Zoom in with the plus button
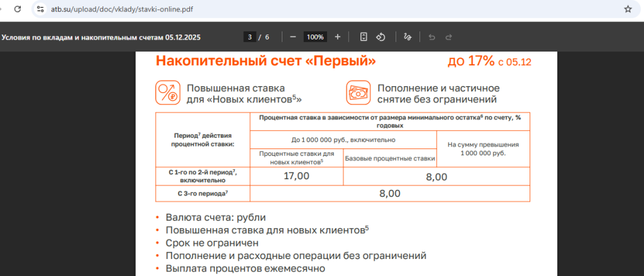The height and width of the screenshot is (276, 644). coord(338,37)
